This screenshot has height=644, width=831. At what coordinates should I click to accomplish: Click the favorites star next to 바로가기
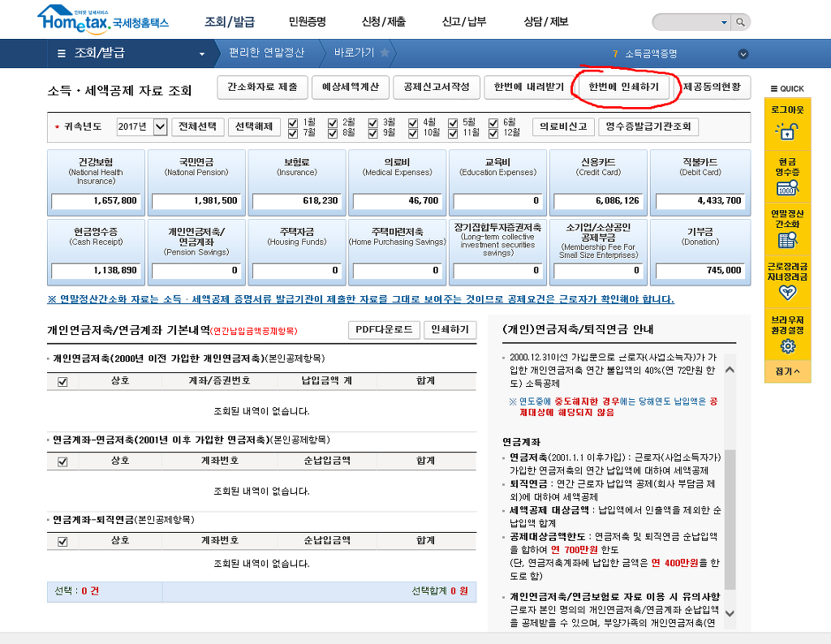pyautogui.click(x=385, y=53)
